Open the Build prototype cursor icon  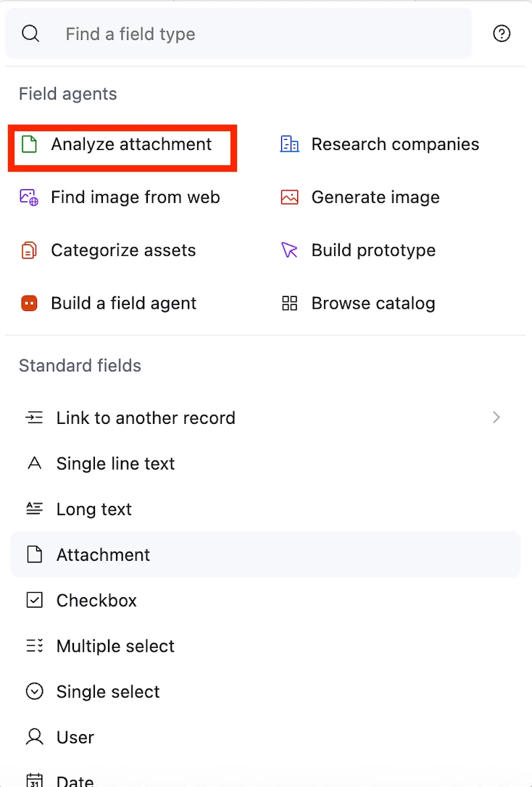(x=289, y=251)
